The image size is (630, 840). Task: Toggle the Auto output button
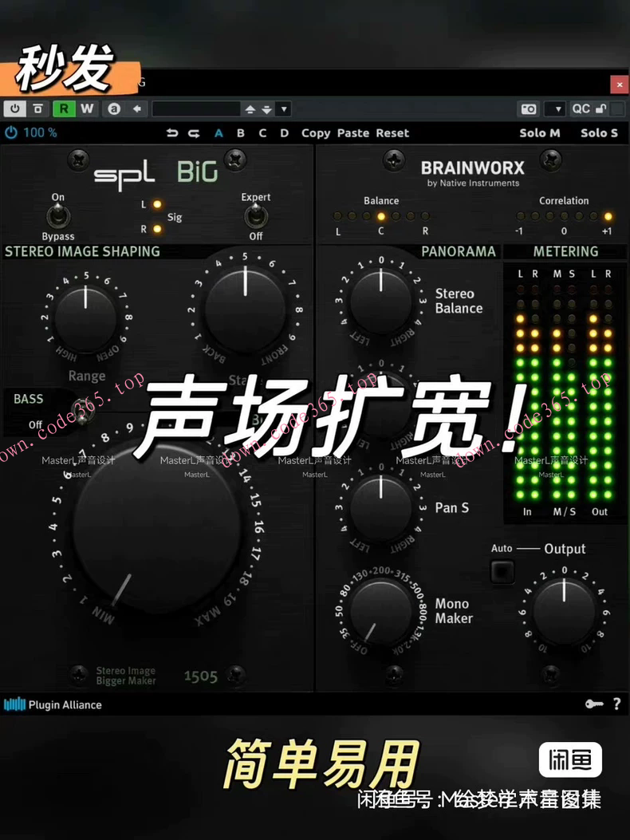[502, 572]
